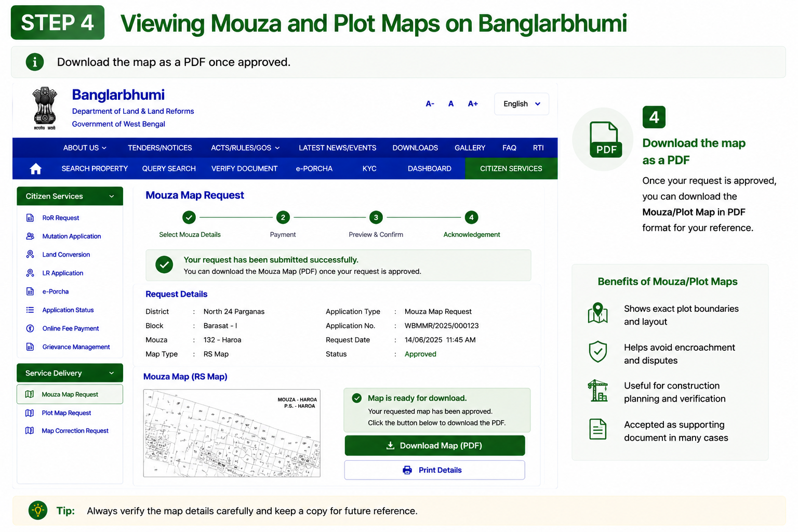
Task: Click the Mouza Haroa map thumbnail
Action: [232, 433]
